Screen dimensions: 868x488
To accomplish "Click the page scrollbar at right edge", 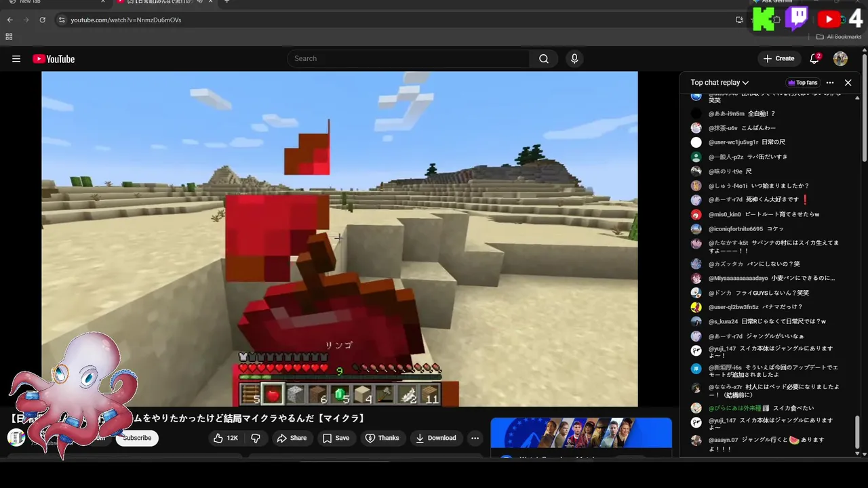I will coord(865,108).
